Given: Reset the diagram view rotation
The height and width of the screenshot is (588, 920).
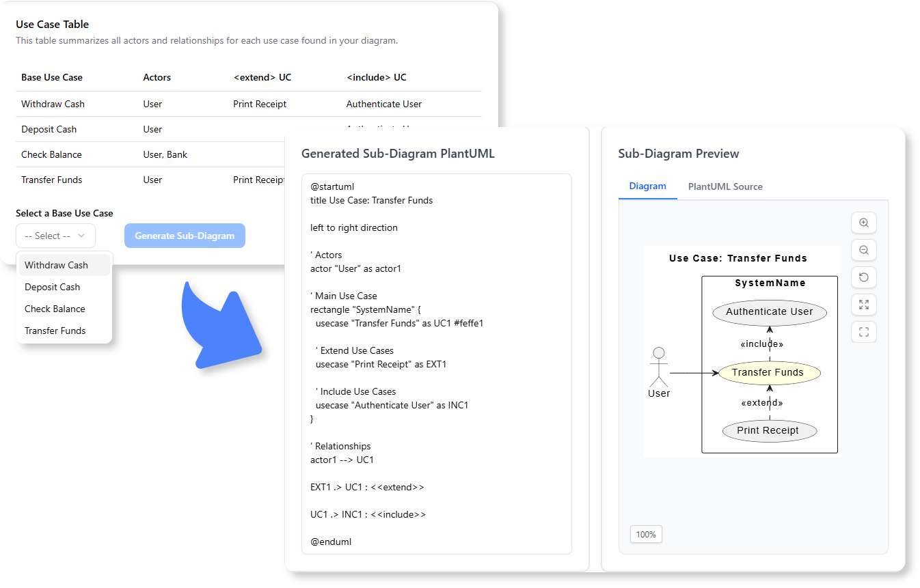Looking at the screenshot, I should point(863,277).
